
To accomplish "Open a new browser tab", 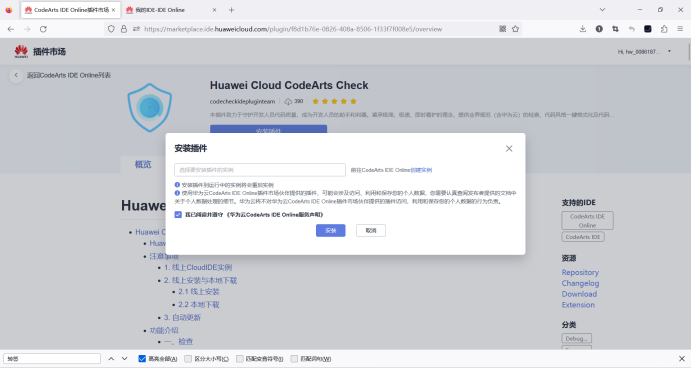I will pos(231,10).
